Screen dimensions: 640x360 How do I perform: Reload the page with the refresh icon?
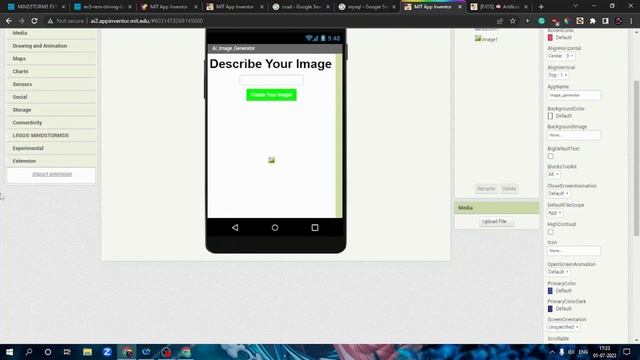pos(34,21)
